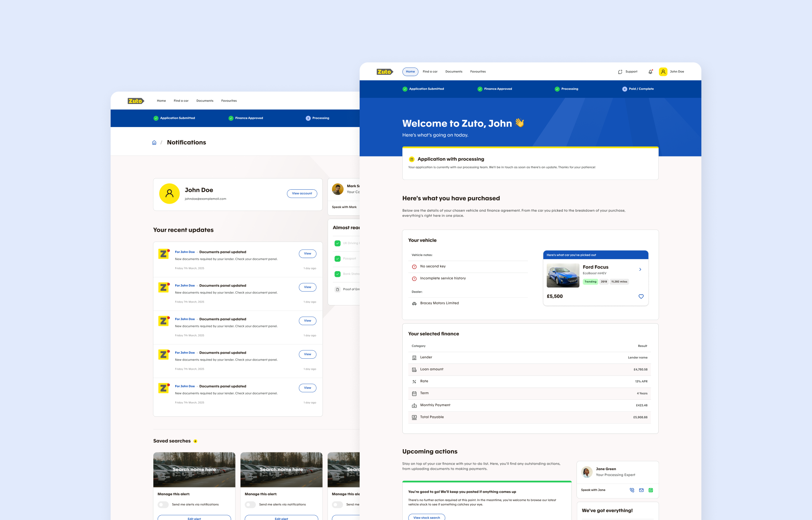Go to Favourites in top navigation
812x520 pixels.
478,72
